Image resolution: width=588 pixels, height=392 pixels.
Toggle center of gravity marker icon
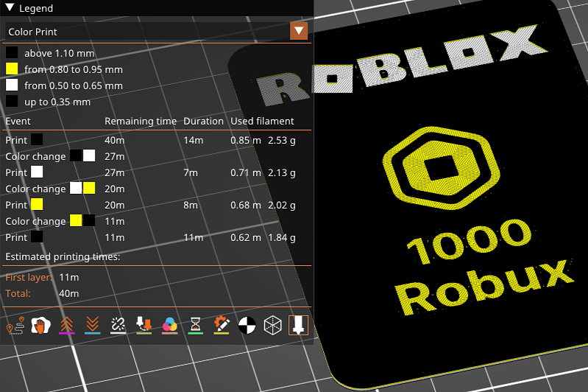[247, 325]
